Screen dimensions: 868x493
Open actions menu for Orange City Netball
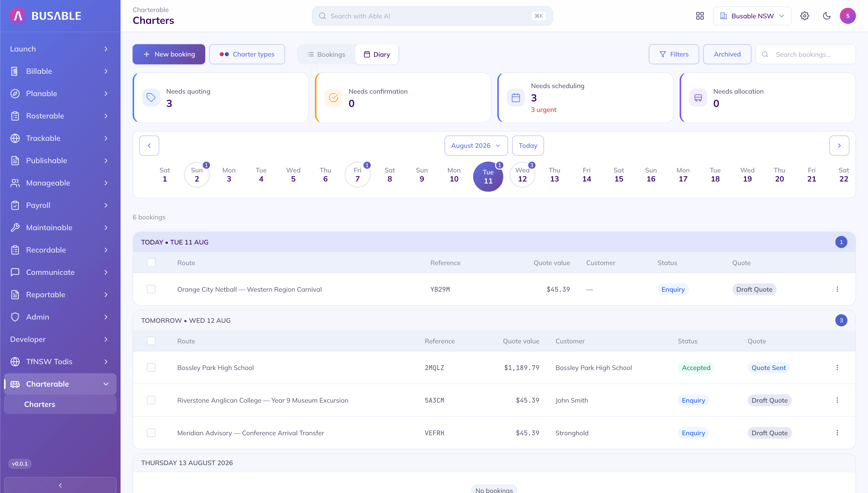(x=837, y=289)
